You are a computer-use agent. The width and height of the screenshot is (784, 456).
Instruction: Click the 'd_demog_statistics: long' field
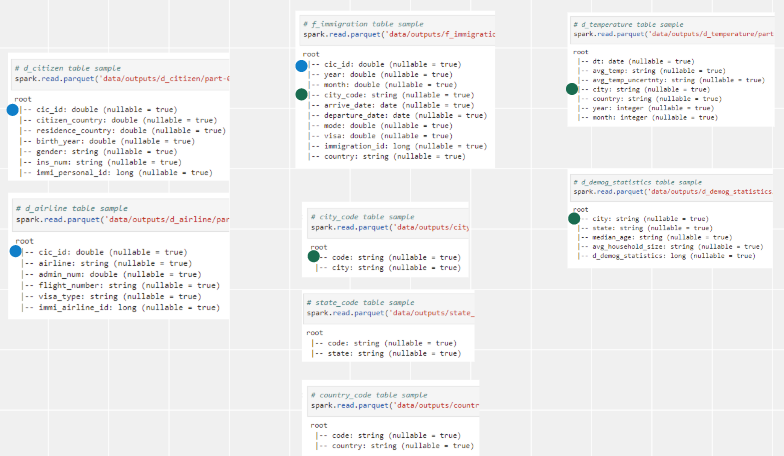(x=668, y=256)
